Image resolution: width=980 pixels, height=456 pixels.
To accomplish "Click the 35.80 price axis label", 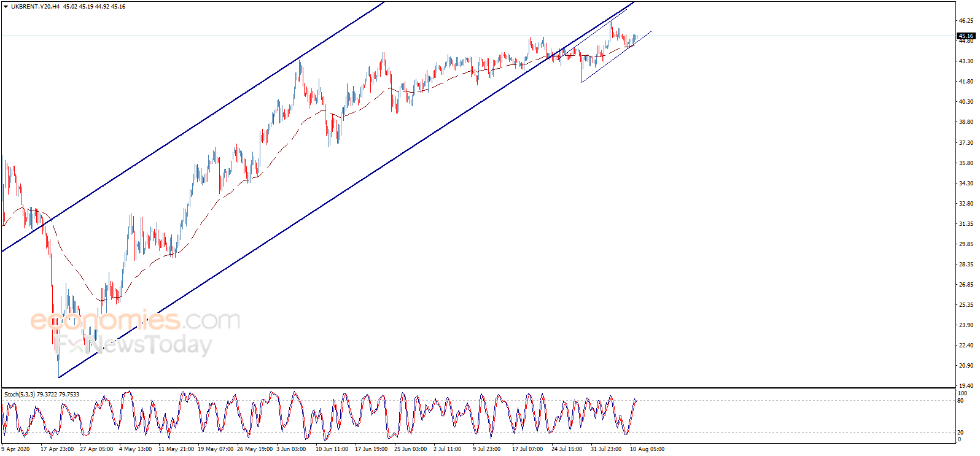I will (966, 163).
